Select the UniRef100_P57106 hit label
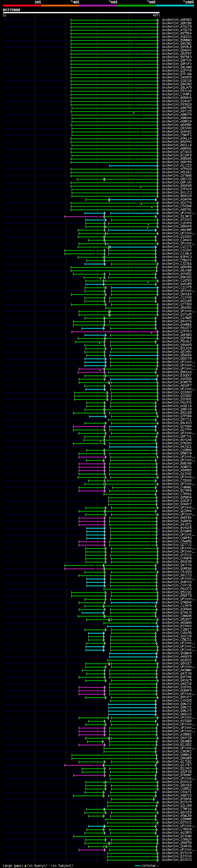 tap(177, 91)
